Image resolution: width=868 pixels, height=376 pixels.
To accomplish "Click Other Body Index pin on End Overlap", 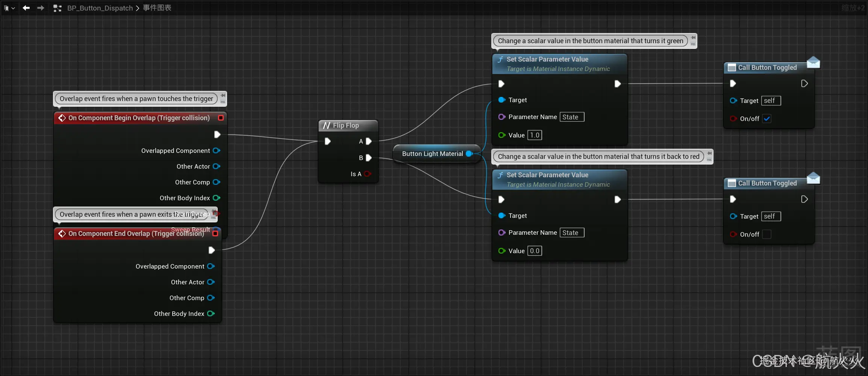I will [x=211, y=314].
